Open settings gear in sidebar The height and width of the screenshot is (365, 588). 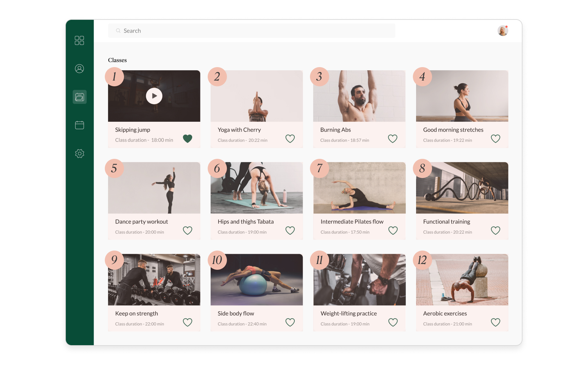79,153
